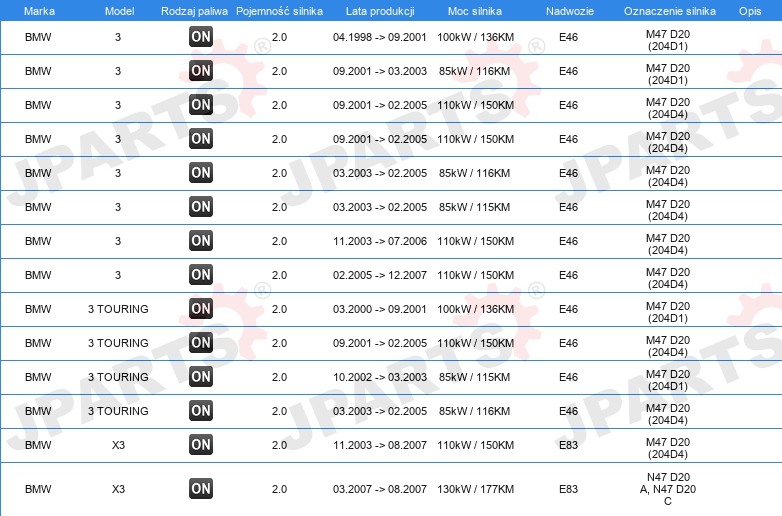The height and width of the screenshot is (516, 782).
Task: Click ON icon in 3 TOURING 09.2001 -> 02.2005 row
Action: [x=201, y=342]
